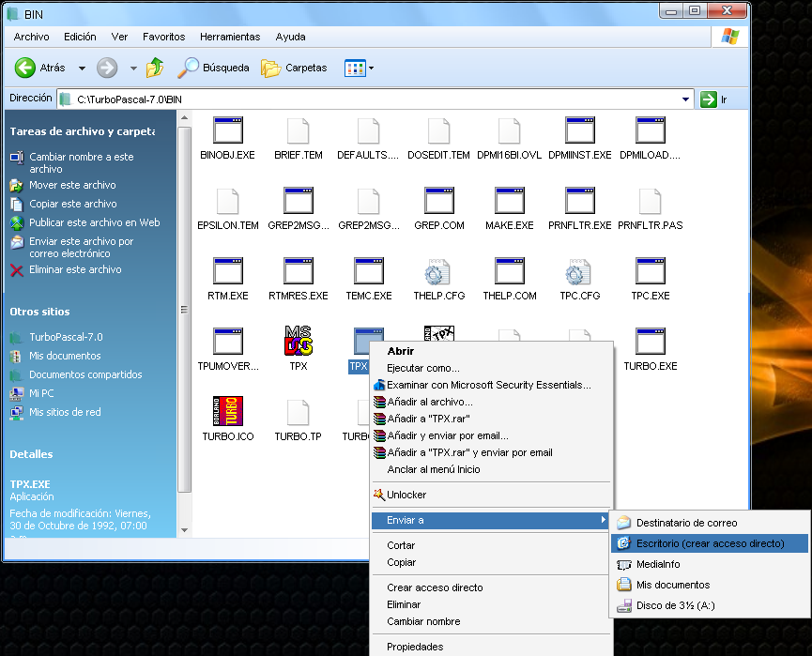Screen dimensions: 812x656
Task: Choose Destinatario de correo option
Action: [710, 523]
